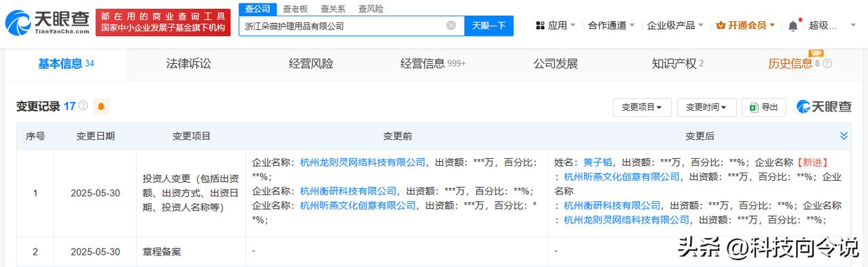Select 投资人变更 cell in row 1

pos(191,193)
